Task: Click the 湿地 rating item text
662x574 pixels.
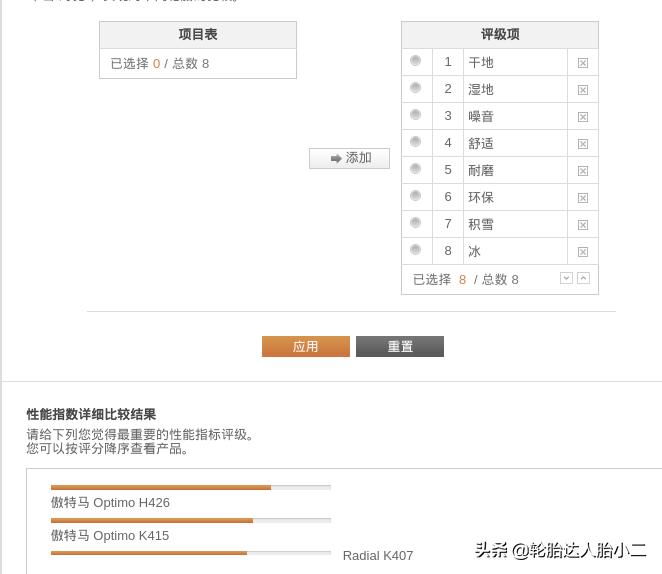Action: click(x=480, y=90)
